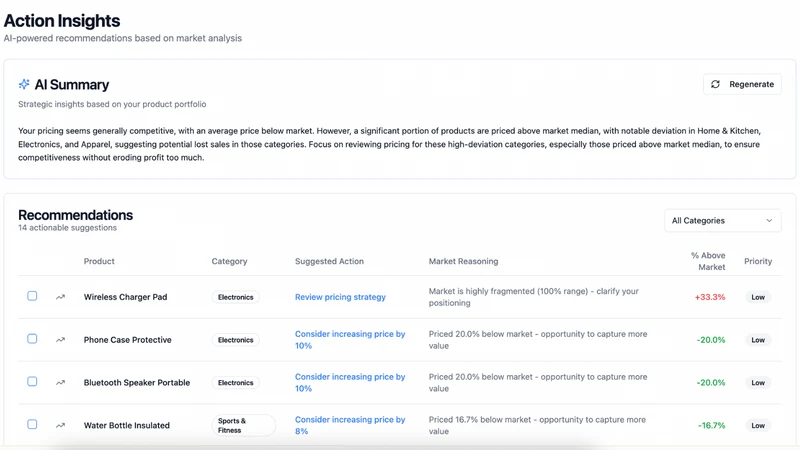Click Low priority badge for Wireless Charger Pad
800x450 pixels.
(758, 297)
